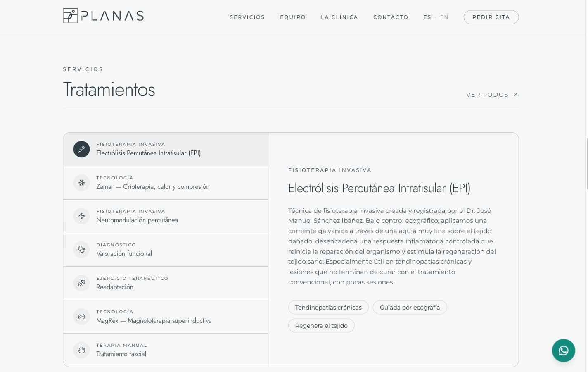Select the lightning bolt Neuromodulación icon
The width and height of the screenshot is (588, 372).
[81, 216]
